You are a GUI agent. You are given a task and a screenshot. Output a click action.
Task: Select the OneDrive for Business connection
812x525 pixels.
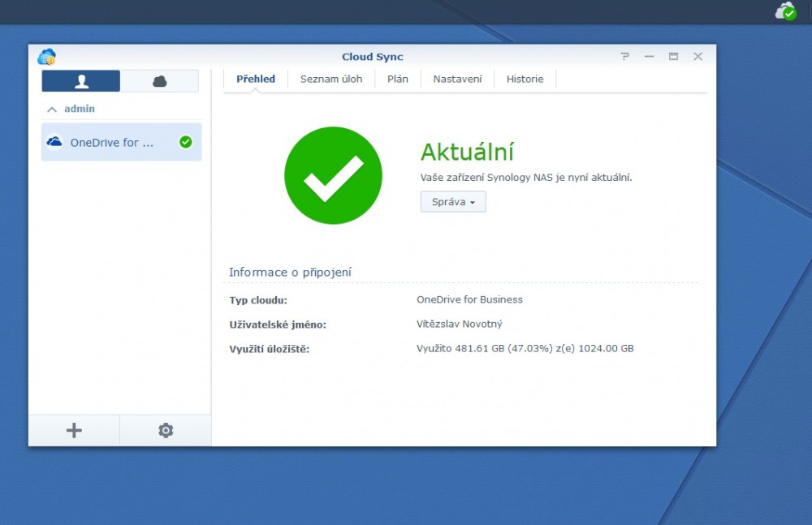(112, 142)
